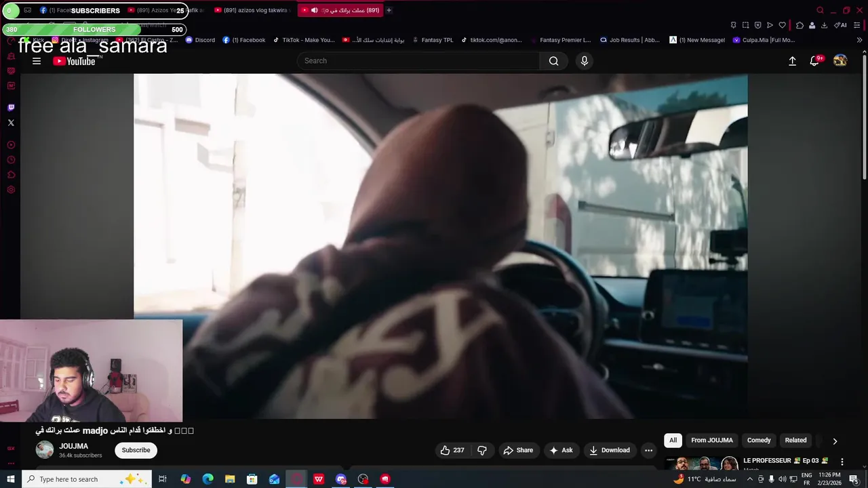
Task: Open JOUJMA channel name link
Action: 73,446
